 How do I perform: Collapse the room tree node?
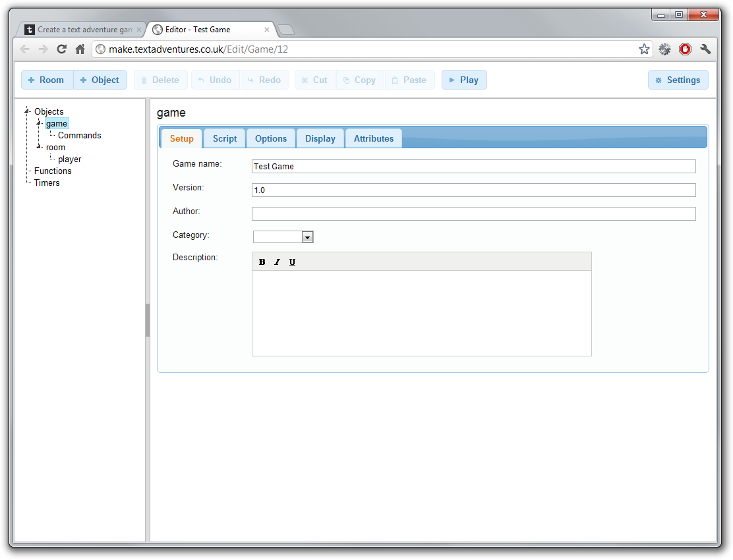[x=39, y=146]
